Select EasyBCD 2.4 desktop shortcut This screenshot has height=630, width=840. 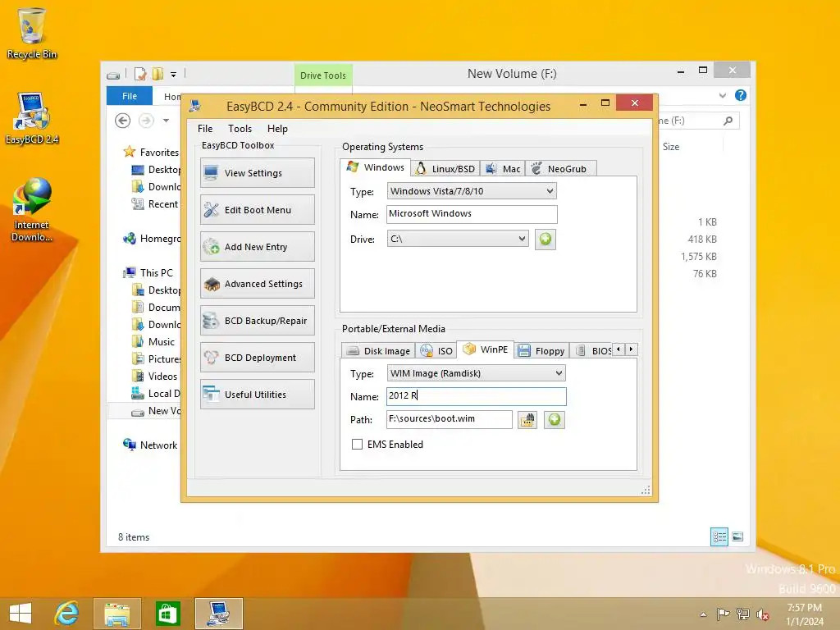[x=32, y=118]
